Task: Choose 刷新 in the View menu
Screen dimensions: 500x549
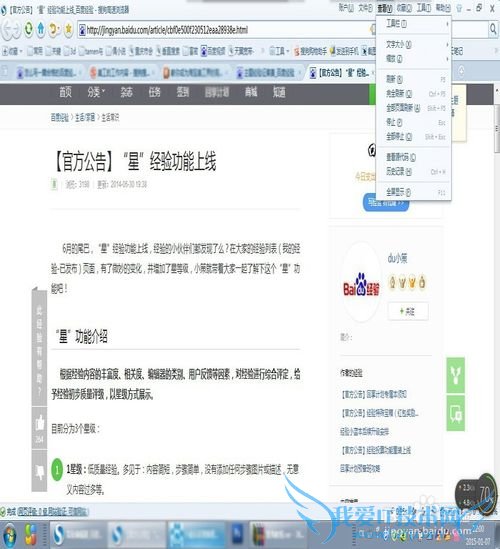Action: 414,79
